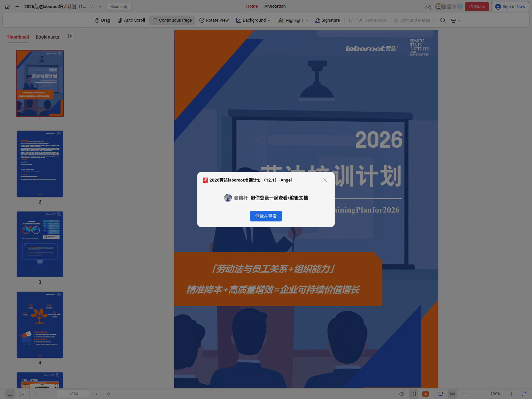Go to previous page arrow
The width and height of the screenshot is (532, 399).
tap(49, 394)
